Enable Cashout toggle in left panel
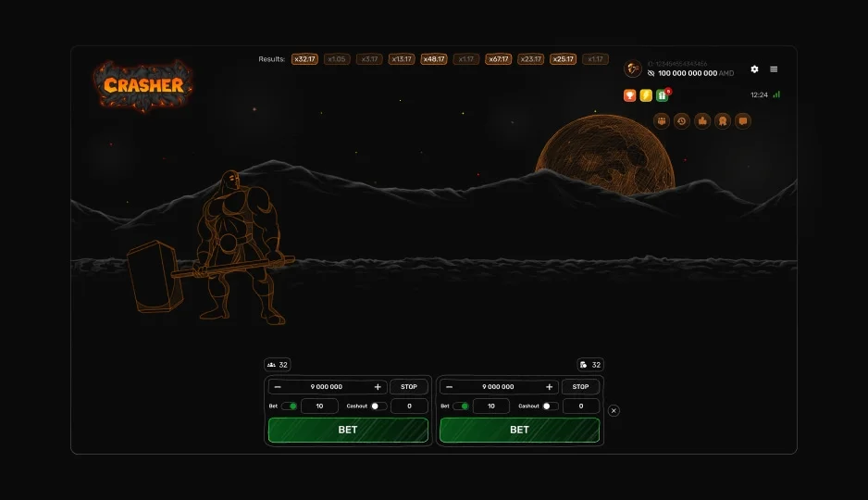This screenshot has height=500, width=868. pos(378,406)
